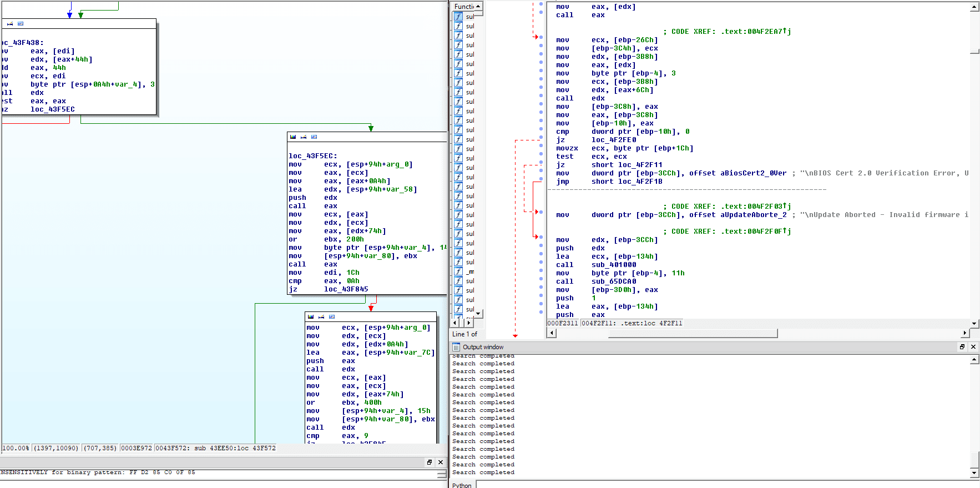Float the bottom-left search output pane
The image size is (980, 488).
430,462
